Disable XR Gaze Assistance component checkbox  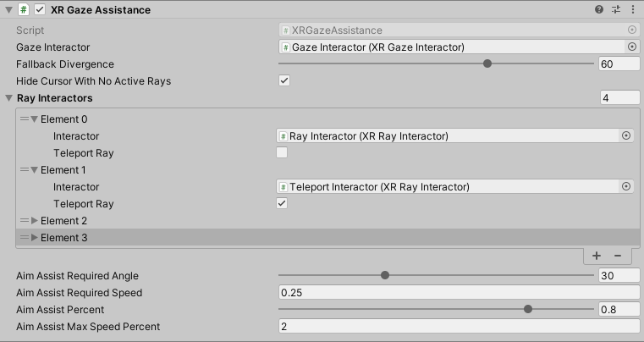[x=40, y=10]
